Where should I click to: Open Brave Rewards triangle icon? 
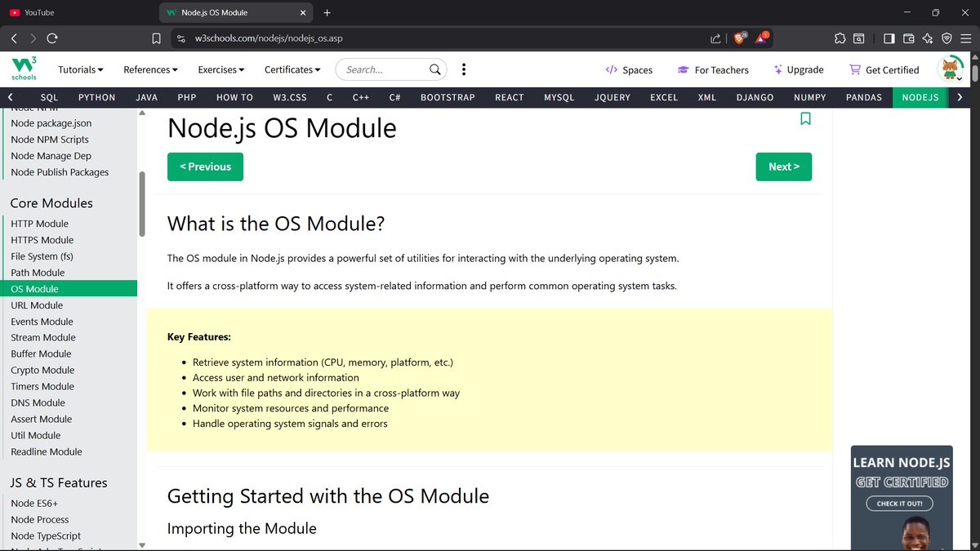(x=762, y=38)
